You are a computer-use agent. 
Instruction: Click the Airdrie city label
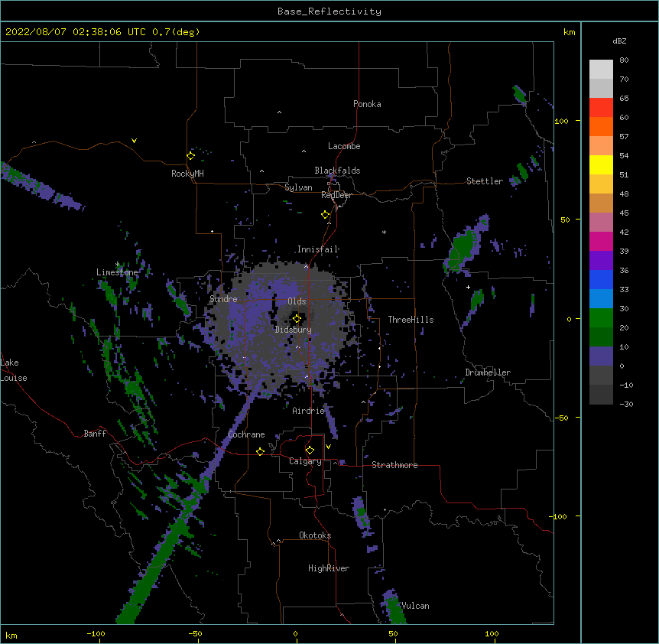coord(309,411)
